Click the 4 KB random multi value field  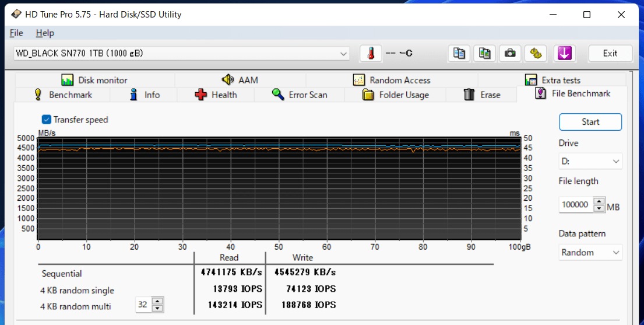pos(143,305)
